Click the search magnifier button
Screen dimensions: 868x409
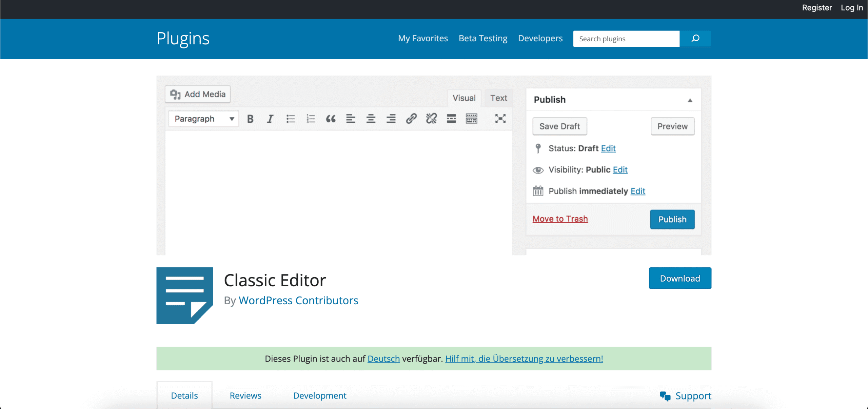click(695, 39)
